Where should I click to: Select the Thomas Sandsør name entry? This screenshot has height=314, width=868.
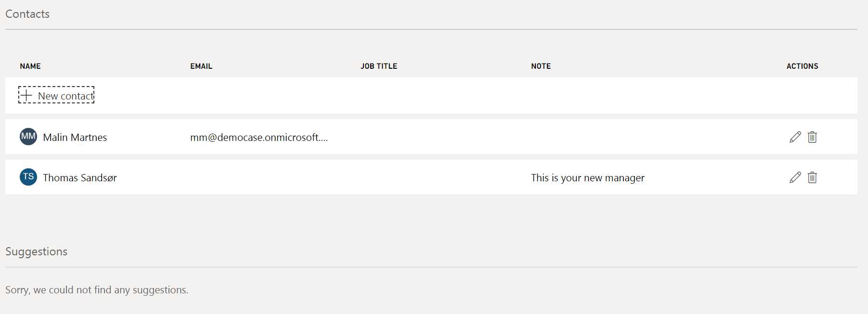point(80,178)
